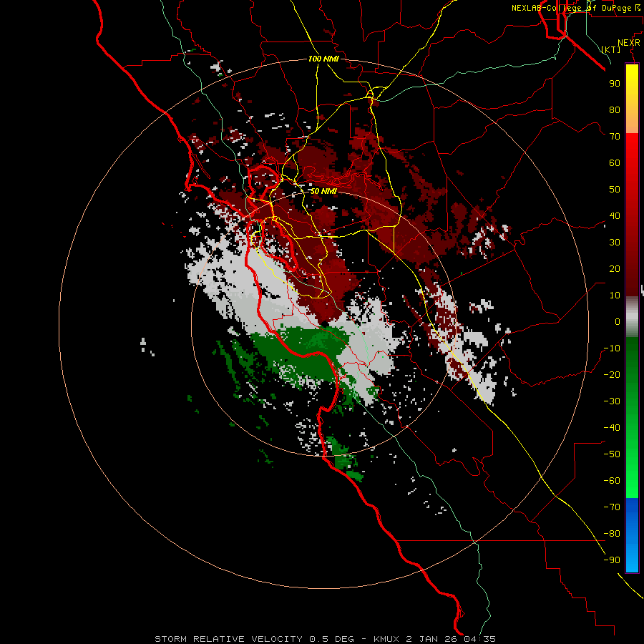Click the gray zero-velocity color bar segment
Image resolution: width=644 pixels, height=644 pixels.
(632, 316)
